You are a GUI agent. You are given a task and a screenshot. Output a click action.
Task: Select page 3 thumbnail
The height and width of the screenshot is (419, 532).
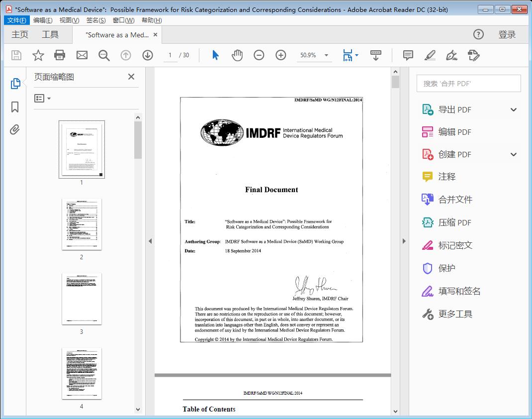click(82, 299)
